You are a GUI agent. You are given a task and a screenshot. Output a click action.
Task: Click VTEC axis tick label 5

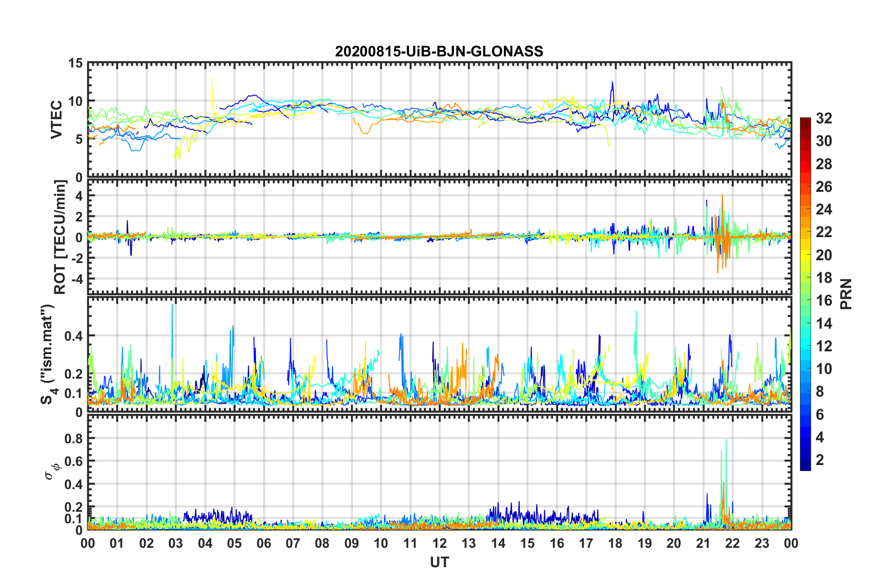(x=79, y=139)
